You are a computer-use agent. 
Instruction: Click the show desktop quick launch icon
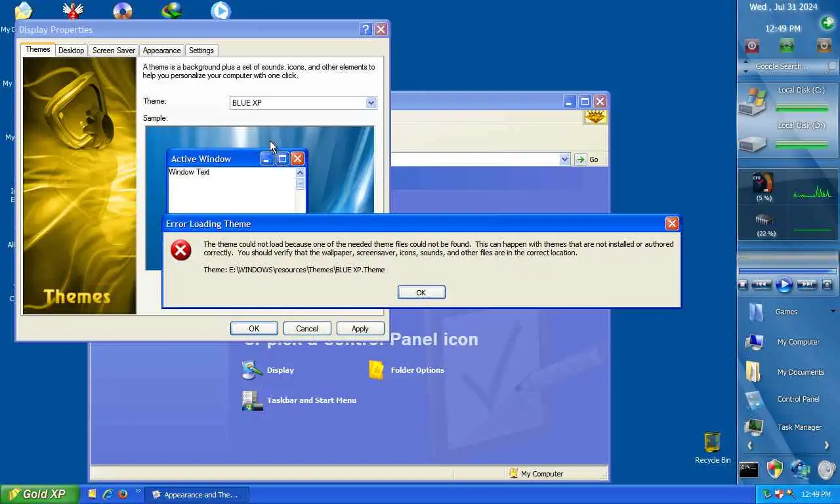[93, 494]
